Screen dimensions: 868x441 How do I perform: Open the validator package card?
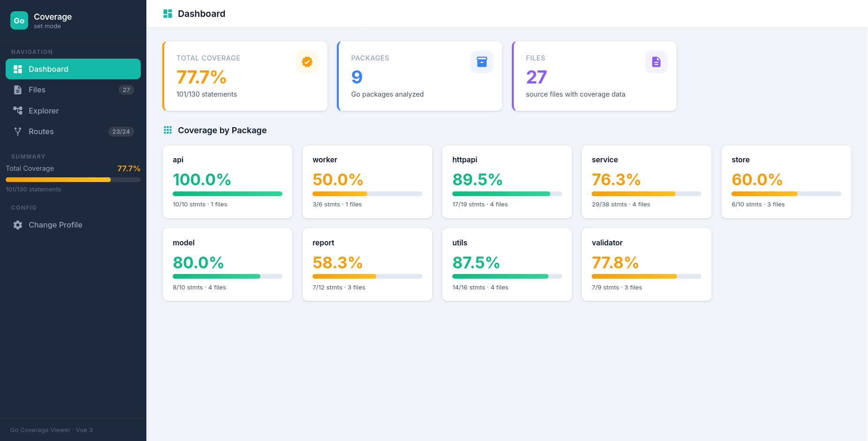pos(646,265)
